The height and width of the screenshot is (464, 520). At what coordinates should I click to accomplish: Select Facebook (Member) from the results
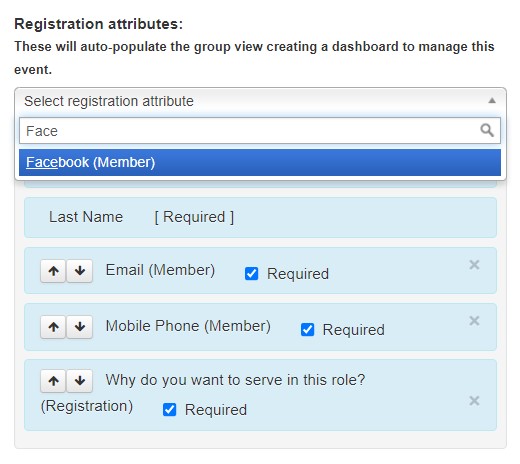(x=260, y=162)
